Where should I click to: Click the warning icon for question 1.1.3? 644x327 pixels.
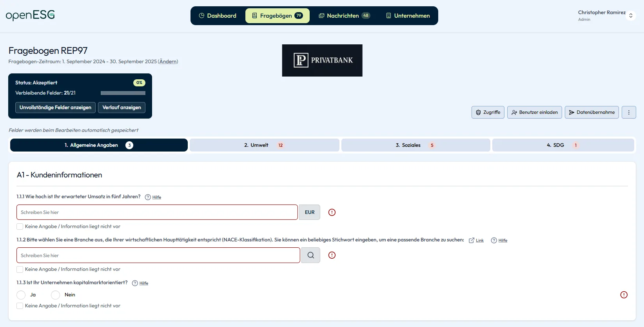click(x=624, y=295)
